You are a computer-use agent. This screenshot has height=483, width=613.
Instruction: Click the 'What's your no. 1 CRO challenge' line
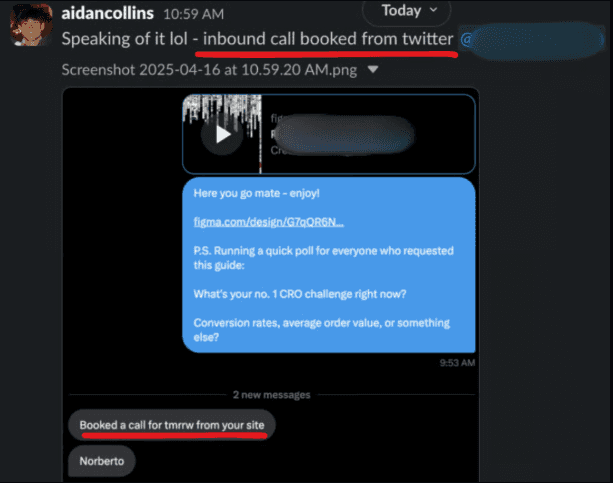point(300,294)
